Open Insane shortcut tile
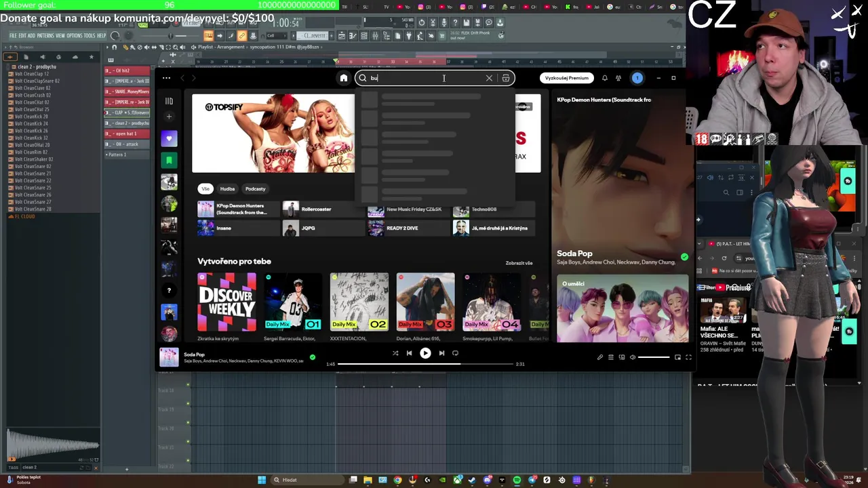This screenshot has width=868, height=488. 239,228
